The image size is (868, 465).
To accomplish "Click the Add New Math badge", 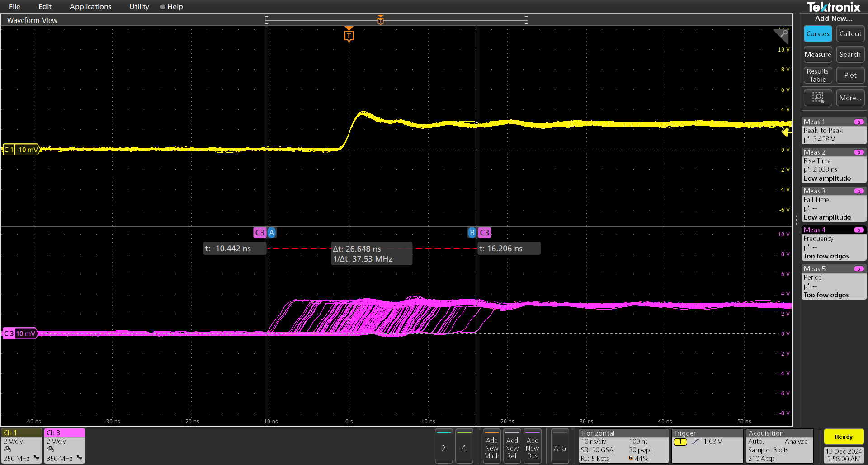I will (491, 446).
